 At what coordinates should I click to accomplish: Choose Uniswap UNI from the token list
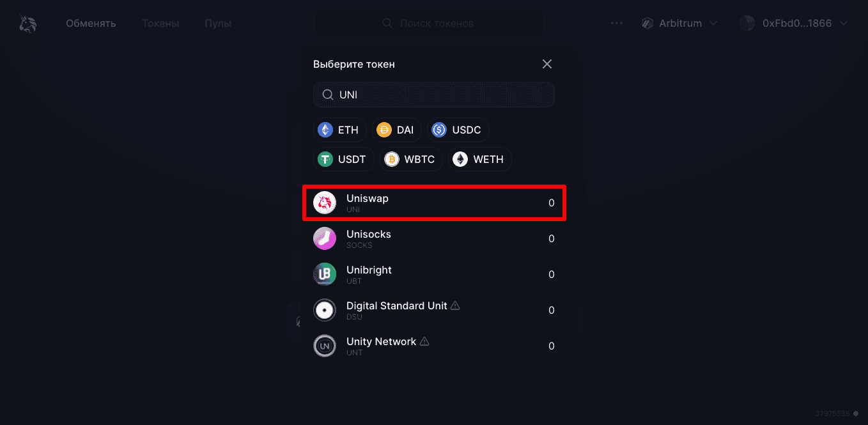(x=434, y=203)
